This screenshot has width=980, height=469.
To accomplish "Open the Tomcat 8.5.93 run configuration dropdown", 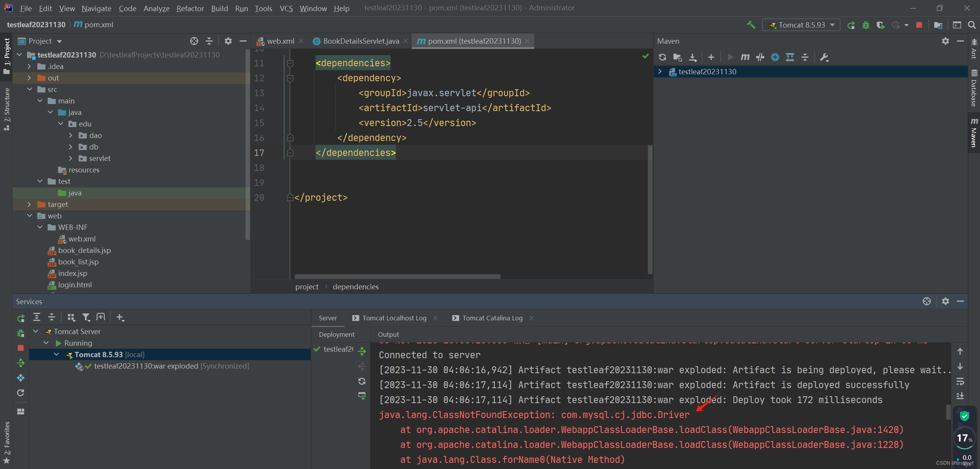I will click(x=801, y=25).
